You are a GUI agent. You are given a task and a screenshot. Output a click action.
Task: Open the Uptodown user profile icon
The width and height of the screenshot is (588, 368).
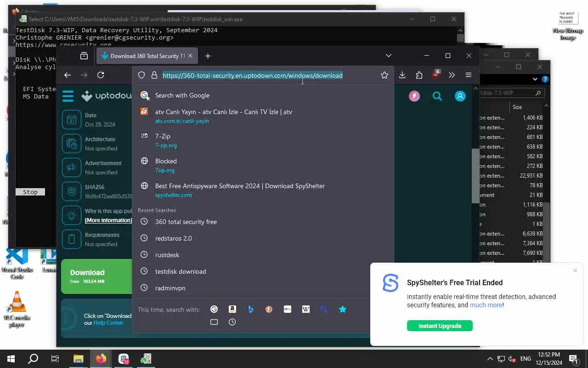[460, 96]
